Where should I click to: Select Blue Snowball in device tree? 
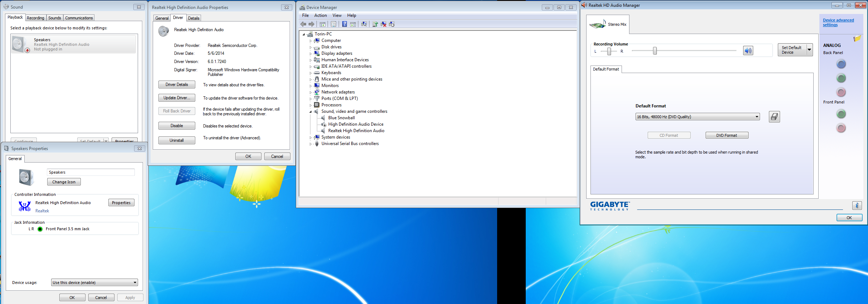(x=342, y=118)
